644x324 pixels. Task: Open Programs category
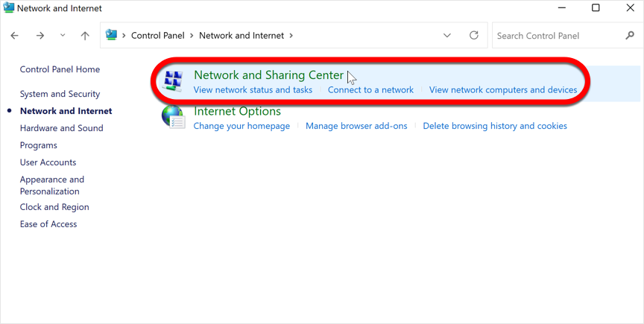click(x=39, y=145)
